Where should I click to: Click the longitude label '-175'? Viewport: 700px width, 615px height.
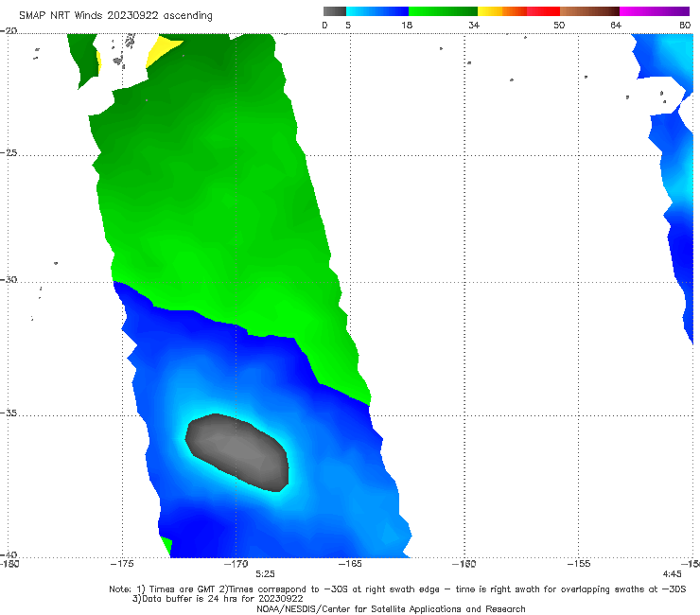[x=122, y=564]
